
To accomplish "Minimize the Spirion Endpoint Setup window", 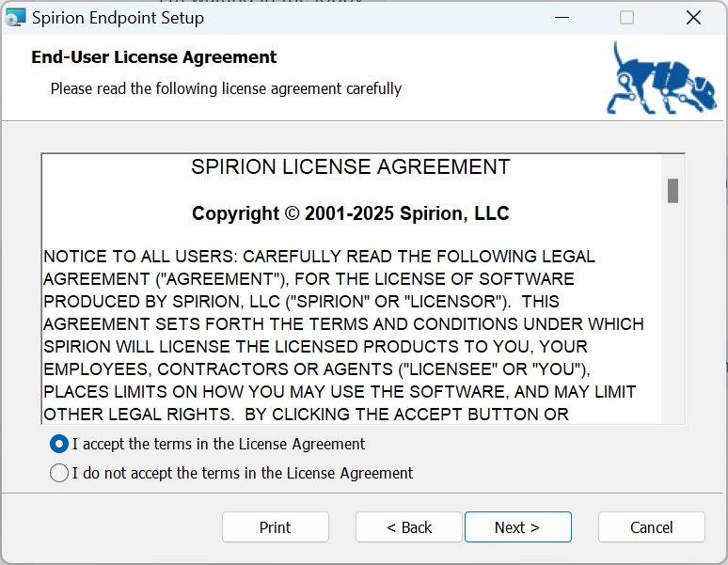I will click(x=562, y=17).
